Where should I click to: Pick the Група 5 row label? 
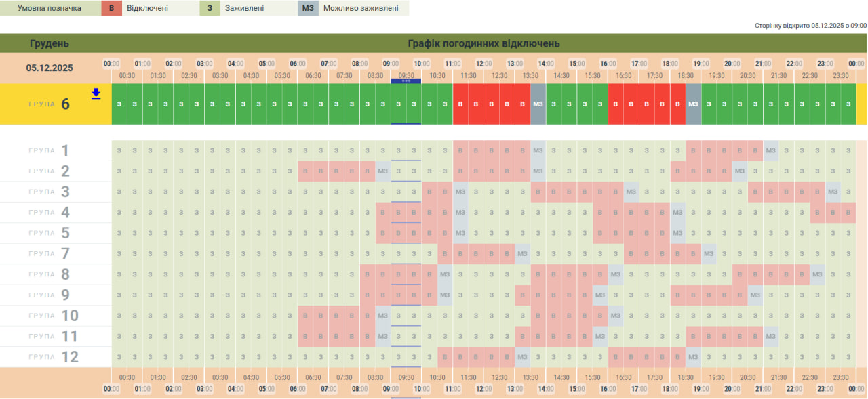pyautogui.click(x=50, y=233)
